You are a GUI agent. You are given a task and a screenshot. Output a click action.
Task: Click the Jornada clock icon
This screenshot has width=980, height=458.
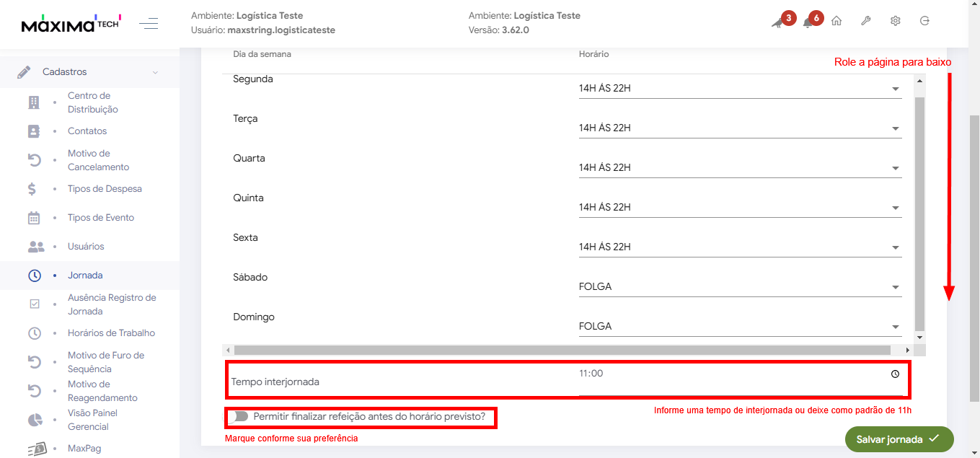point(35,276)
